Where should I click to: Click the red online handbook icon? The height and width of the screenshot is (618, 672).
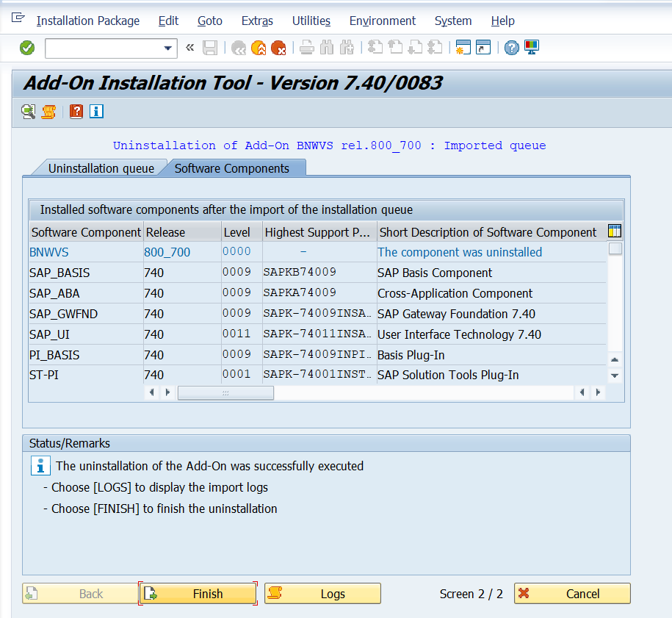pos(76,112)
